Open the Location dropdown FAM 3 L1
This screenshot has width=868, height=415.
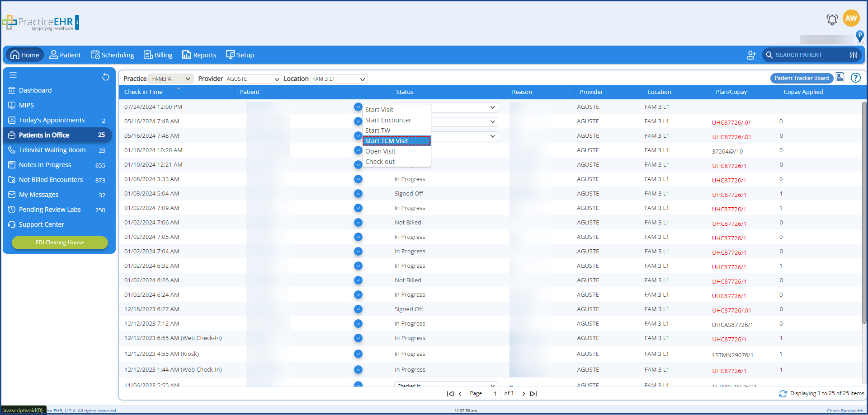pyautogui.click(x=339, y=79)
